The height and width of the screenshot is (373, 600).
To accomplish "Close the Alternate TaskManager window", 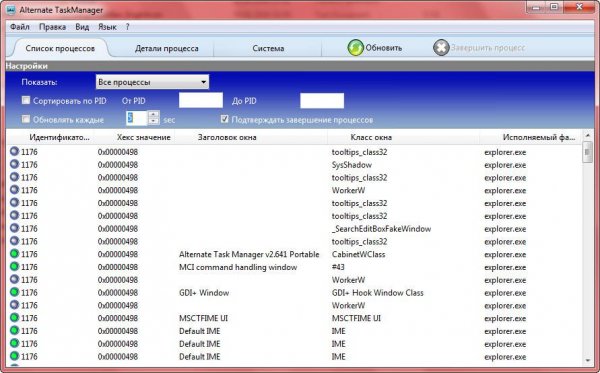I will coord(579,7).
